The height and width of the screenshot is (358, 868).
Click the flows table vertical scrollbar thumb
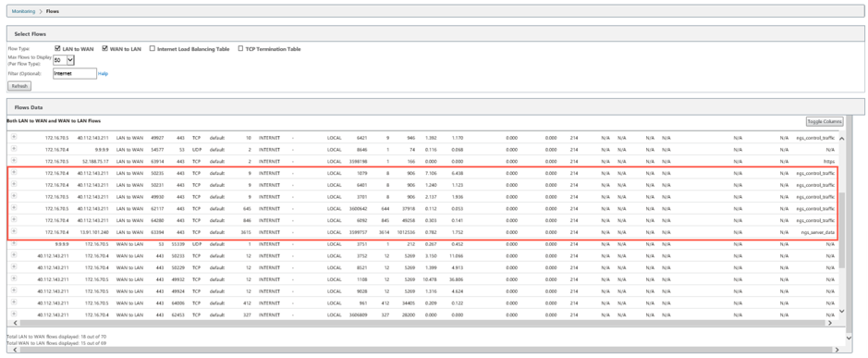tap(842, 230)
